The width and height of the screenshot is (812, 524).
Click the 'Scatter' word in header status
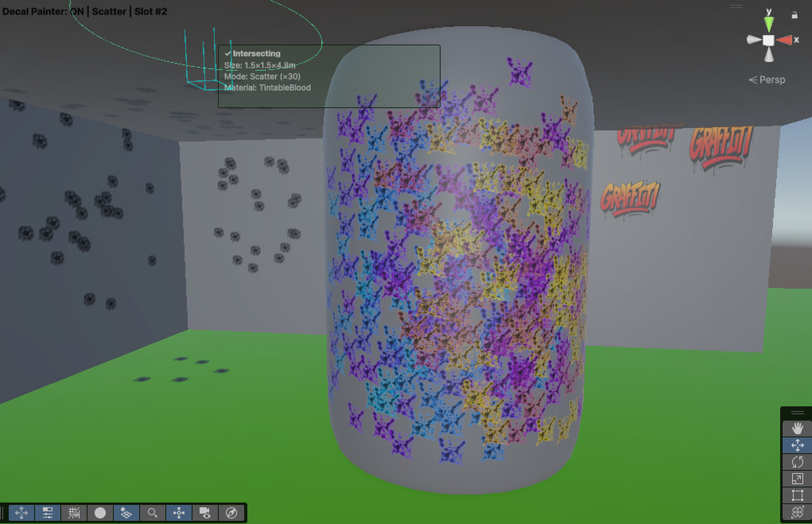coord(109,11)
